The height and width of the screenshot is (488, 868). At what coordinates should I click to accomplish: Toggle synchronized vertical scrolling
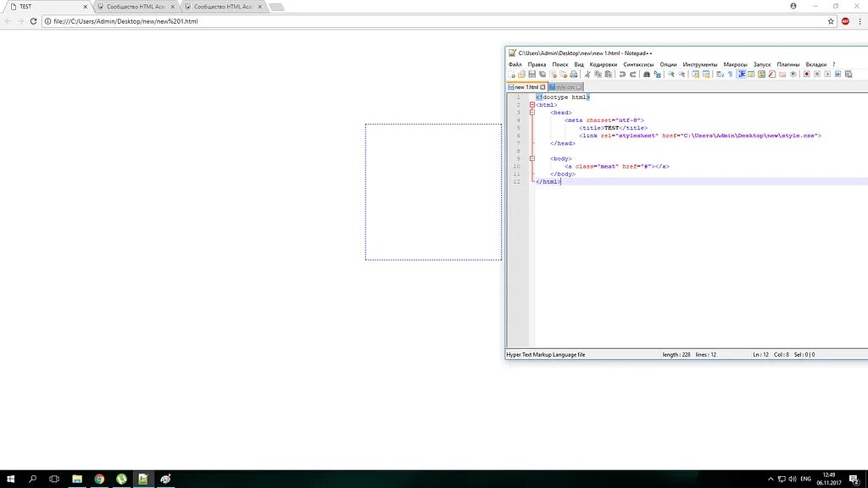[695, 75]
